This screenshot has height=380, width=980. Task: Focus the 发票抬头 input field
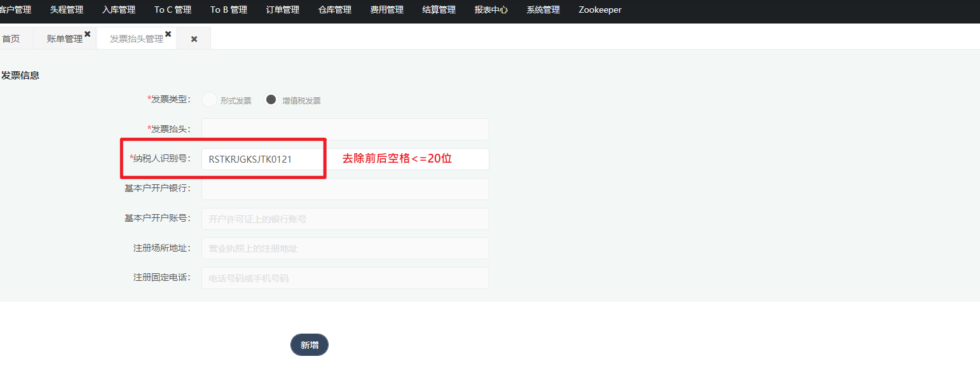tap(345, 129)
